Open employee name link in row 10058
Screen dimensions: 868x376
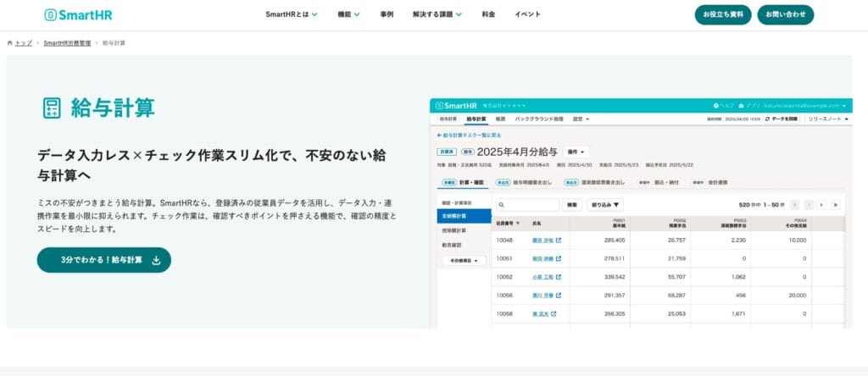(538, 313)
